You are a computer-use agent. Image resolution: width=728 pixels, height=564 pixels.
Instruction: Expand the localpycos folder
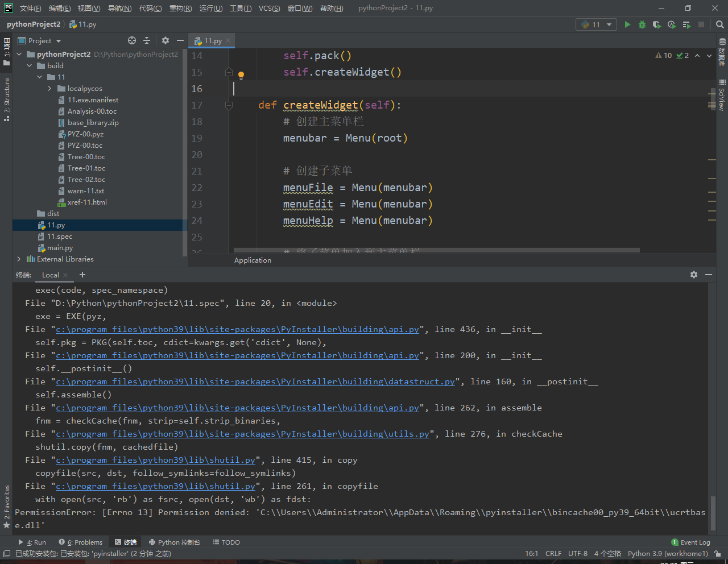tap(50, 89)
